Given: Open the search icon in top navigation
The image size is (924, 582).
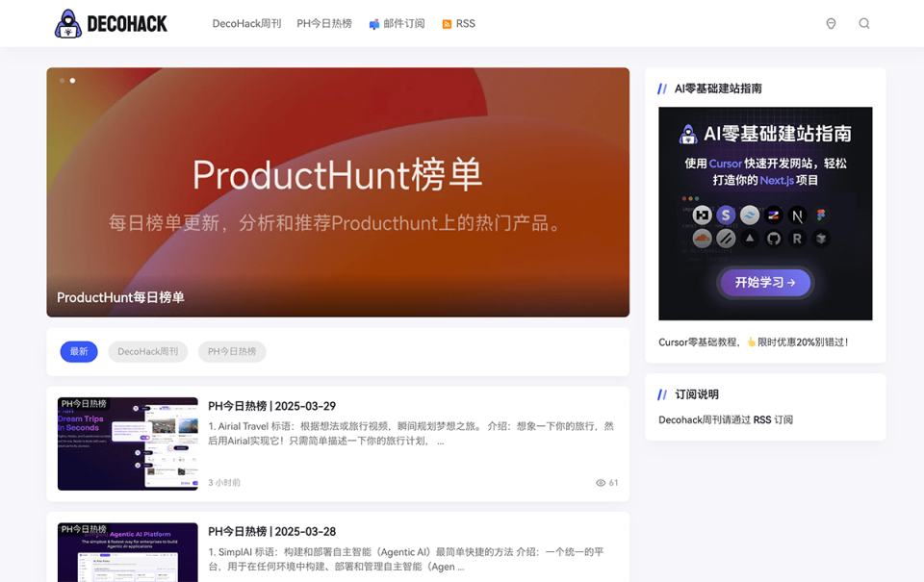Looking at the screenshot, I should (x=864, y=23).
